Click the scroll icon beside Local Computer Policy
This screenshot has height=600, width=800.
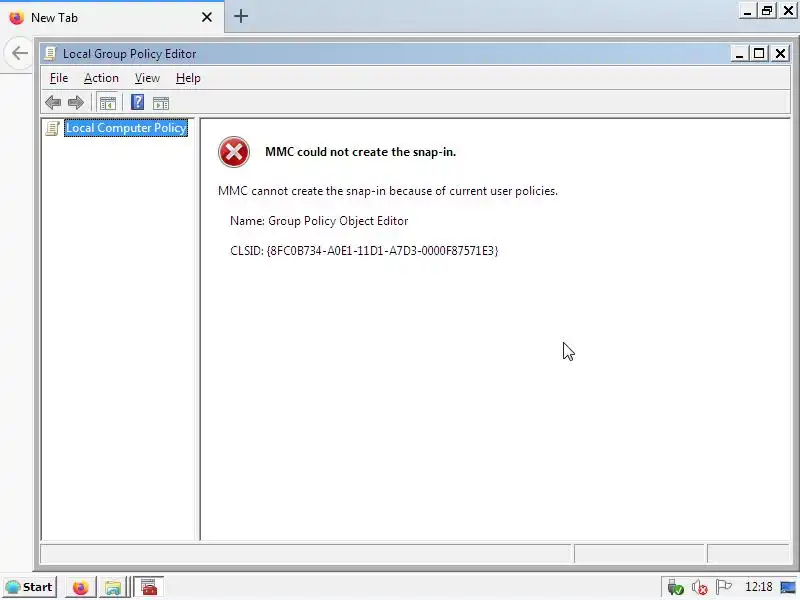(53, 128)
